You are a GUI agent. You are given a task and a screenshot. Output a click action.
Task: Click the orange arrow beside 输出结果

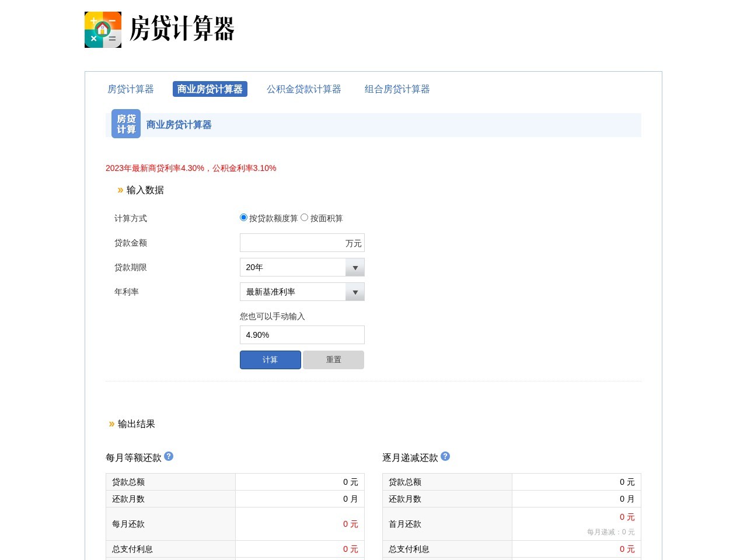click(x=111, y=424)
